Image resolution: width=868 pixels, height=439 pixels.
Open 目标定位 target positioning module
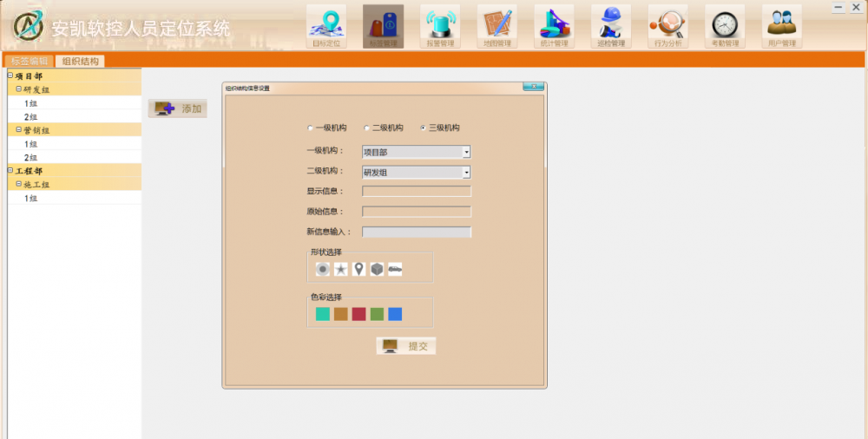326,25
